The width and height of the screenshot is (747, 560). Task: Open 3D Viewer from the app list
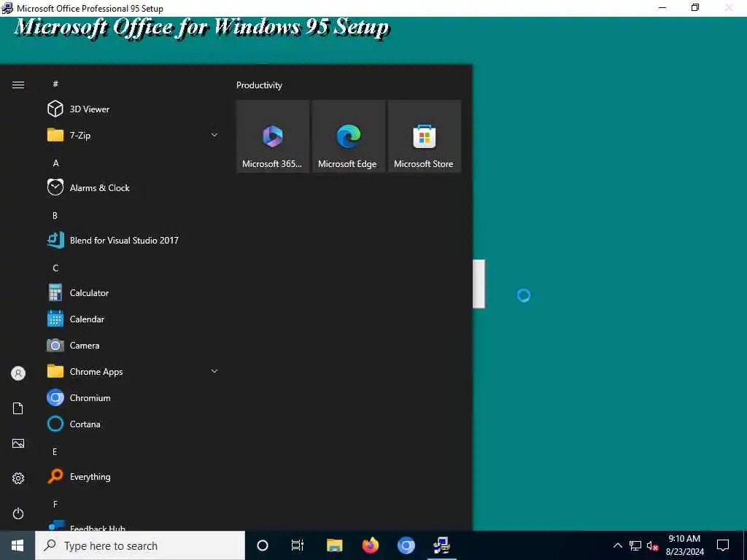point(132,109)
